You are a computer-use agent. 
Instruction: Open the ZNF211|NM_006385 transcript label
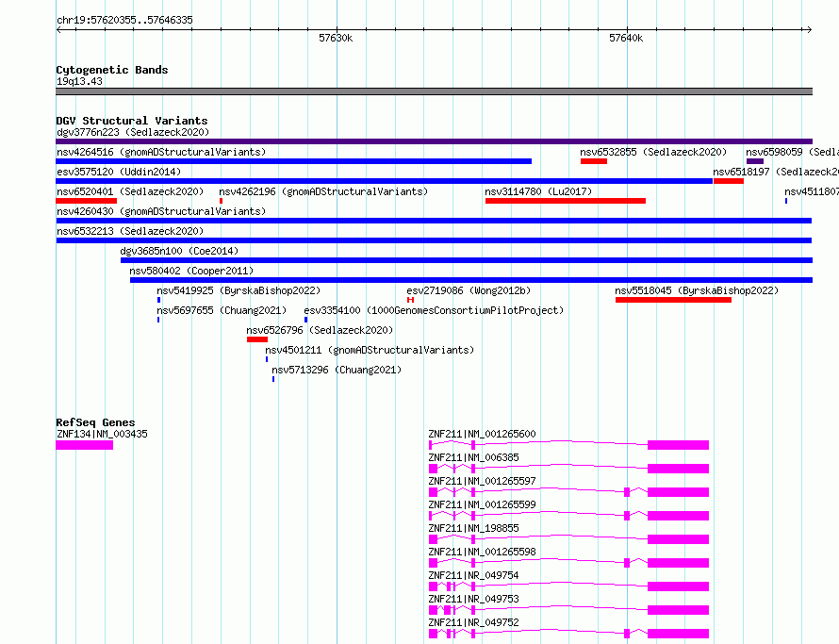[473, 457]
